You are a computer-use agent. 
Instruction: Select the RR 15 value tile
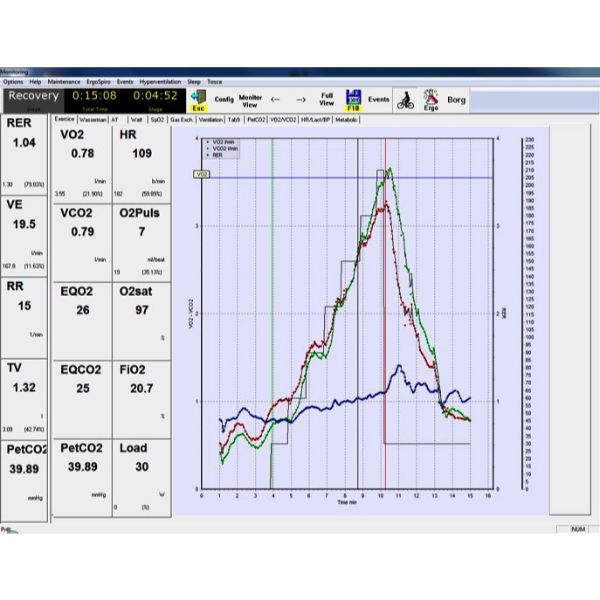tap(24, 318)
